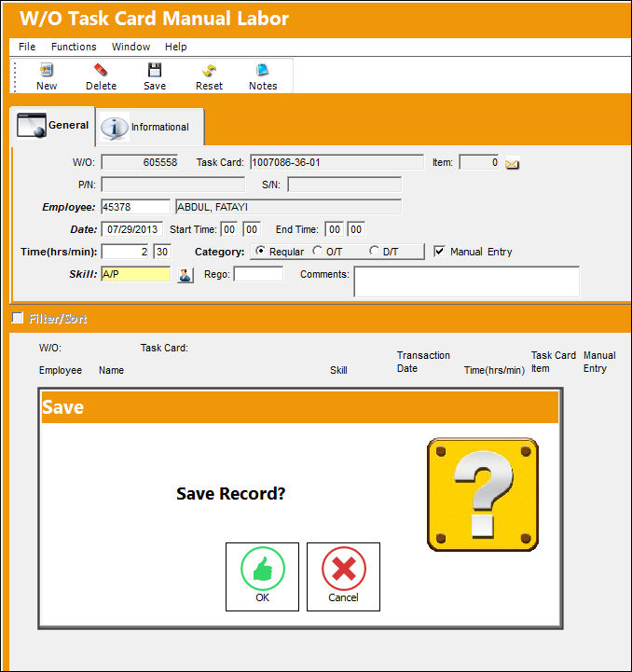
Task: Open the Functions menu
Action: [x=74, y=47]
